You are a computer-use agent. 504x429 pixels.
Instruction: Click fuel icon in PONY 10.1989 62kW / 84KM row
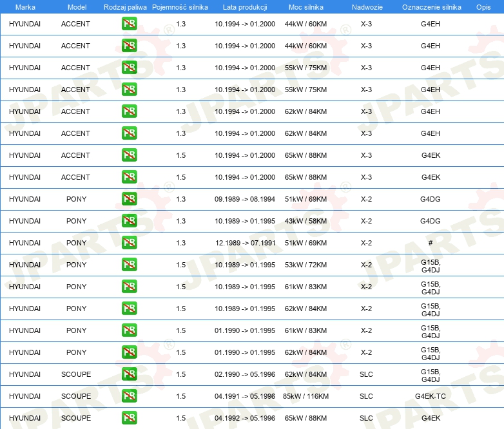tap(129, 308)
